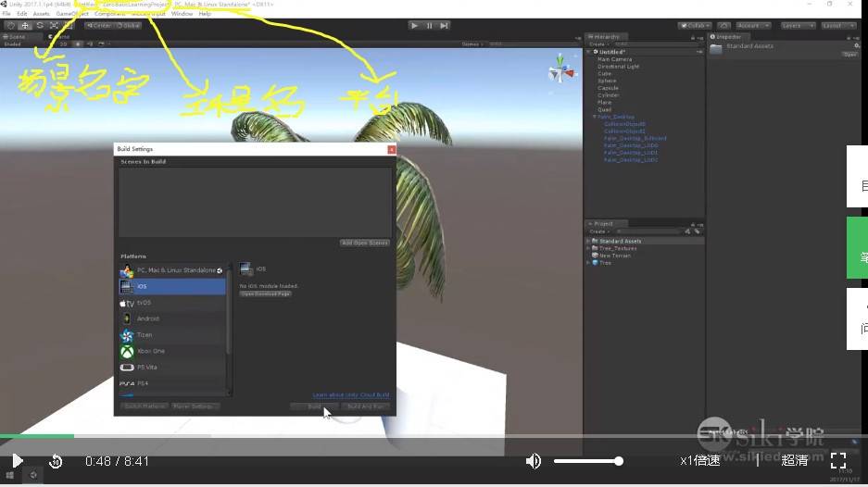Toggle the Global handle rotation button
This screenshot has height=487, width=868.
[x=128, y=25]
